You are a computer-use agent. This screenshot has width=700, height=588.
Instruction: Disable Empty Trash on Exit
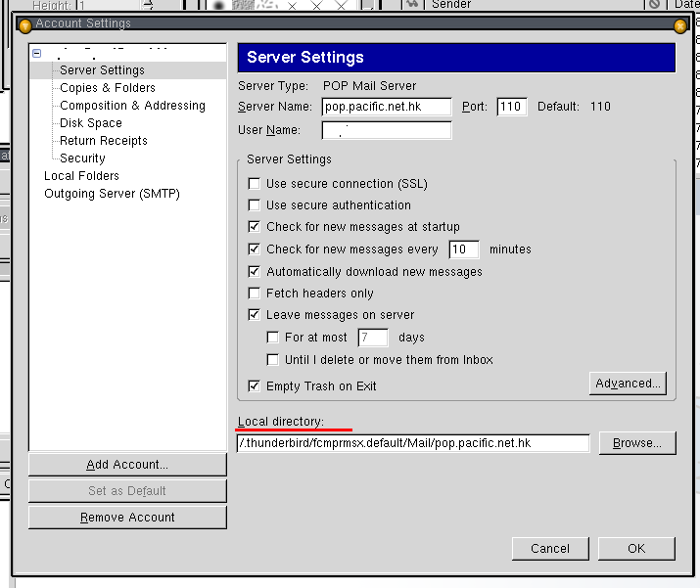click(x=255, y=386)
